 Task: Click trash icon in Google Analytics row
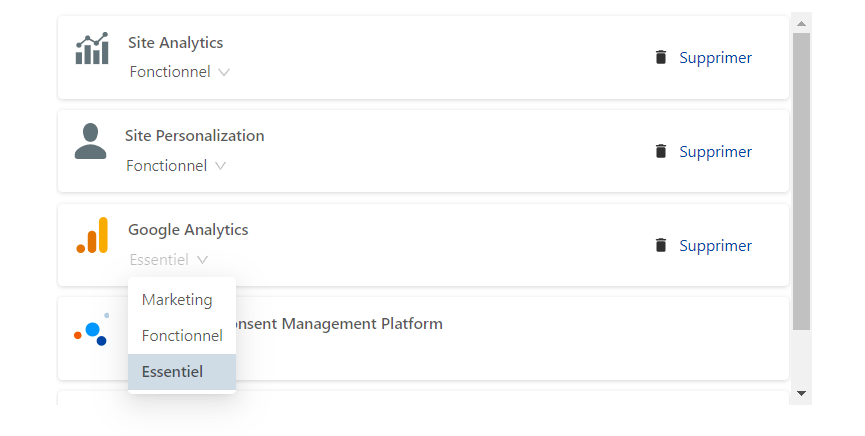pos(661,244)
